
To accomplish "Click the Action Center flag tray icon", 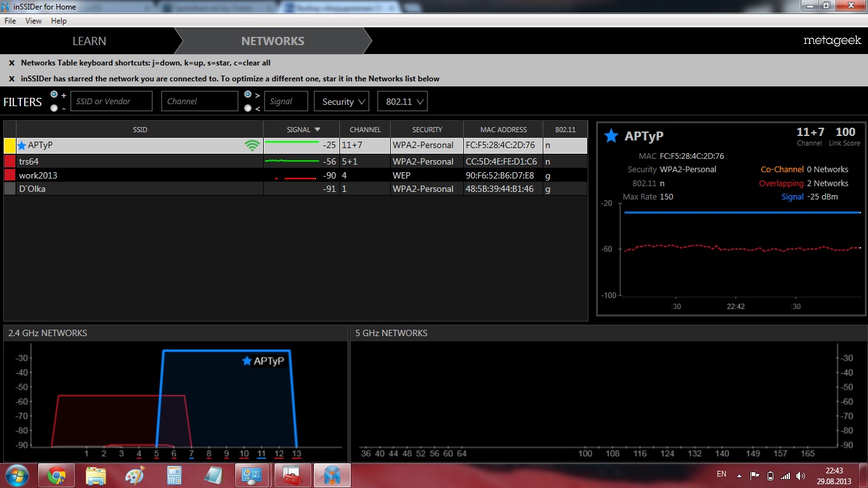I will click(755, 475).
